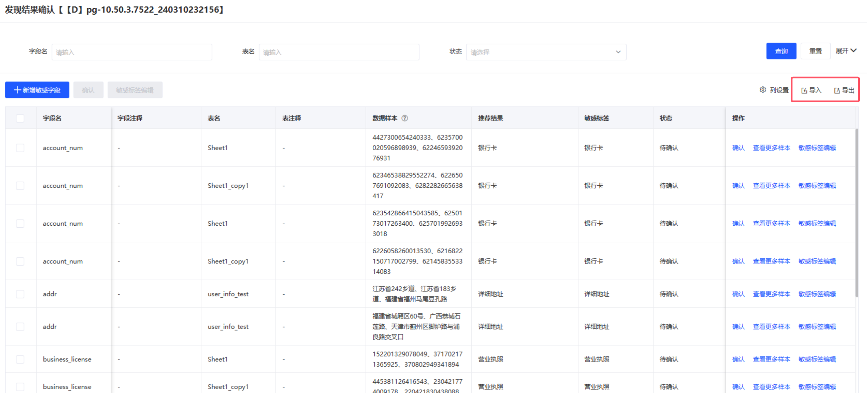
Task: Click 确认 in the 623542866415043585 row
Action: (738, 224)
